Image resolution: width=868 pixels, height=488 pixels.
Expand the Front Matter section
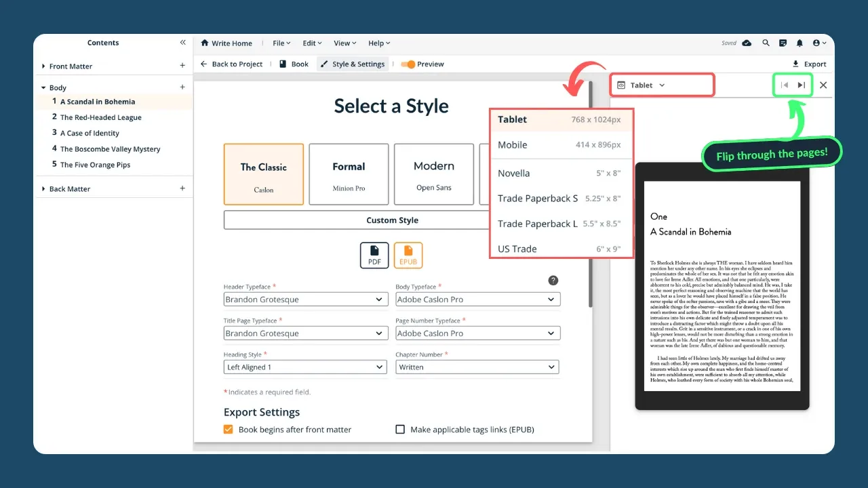(x=43, y=66)
